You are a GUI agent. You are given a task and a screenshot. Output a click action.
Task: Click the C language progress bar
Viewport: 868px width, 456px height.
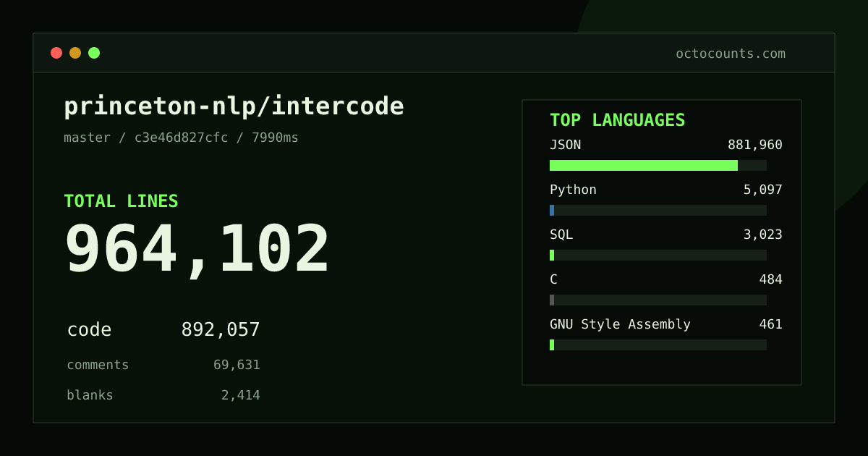click(658, 300)
